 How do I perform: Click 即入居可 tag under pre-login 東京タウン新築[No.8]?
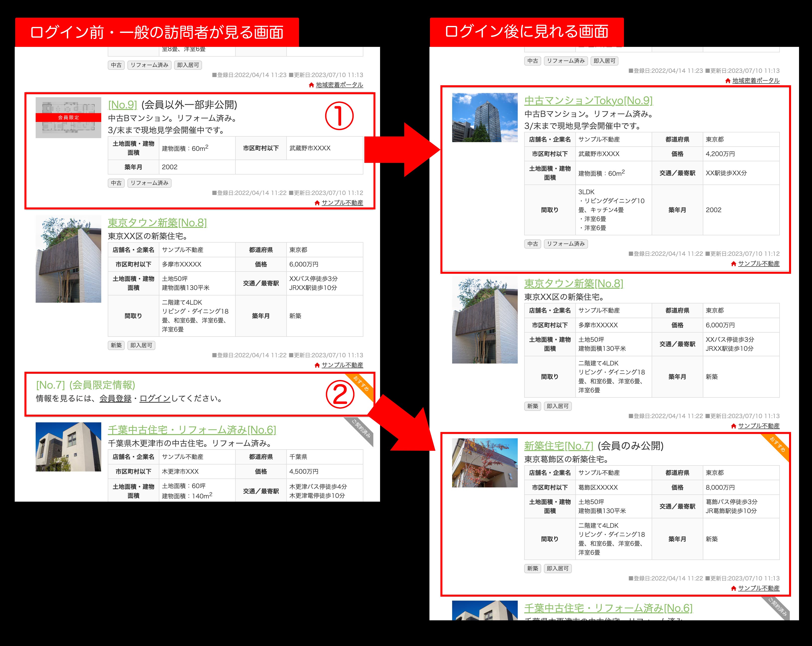141,345
